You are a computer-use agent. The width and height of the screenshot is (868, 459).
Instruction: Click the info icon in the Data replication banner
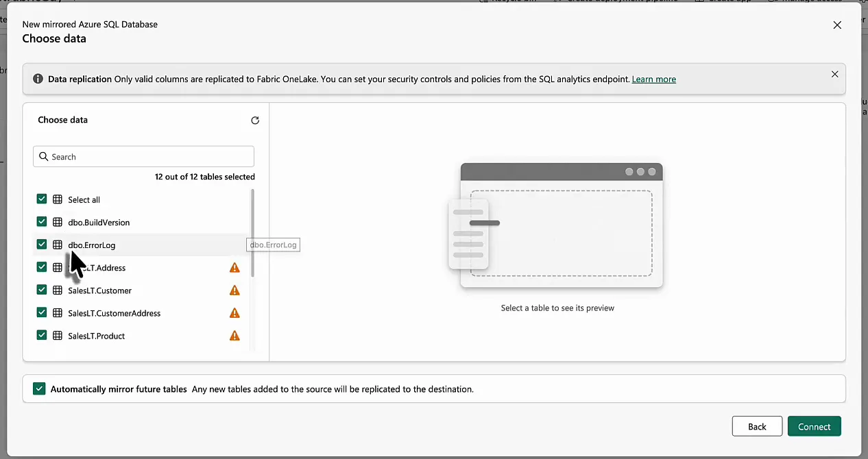click(x=38, y=79)
